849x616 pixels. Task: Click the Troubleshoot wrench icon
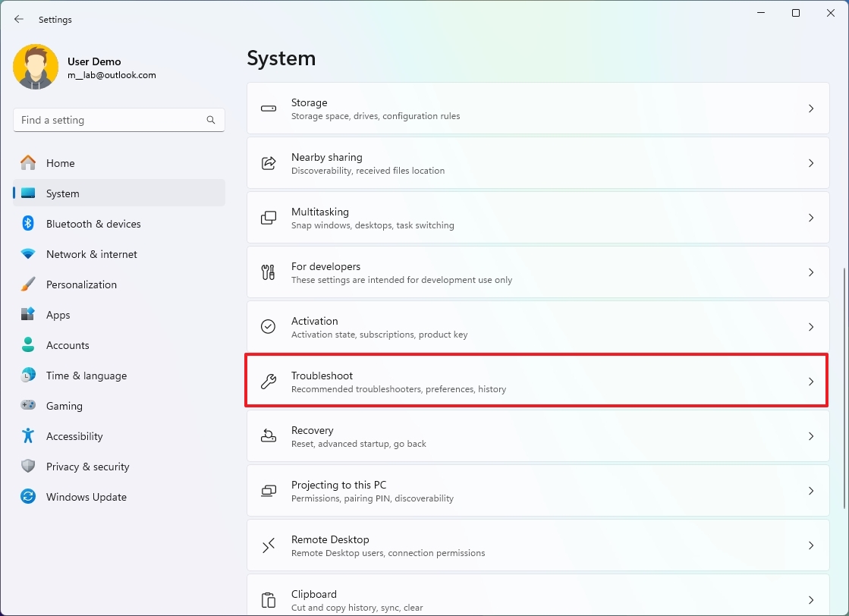tap(269, 382)
